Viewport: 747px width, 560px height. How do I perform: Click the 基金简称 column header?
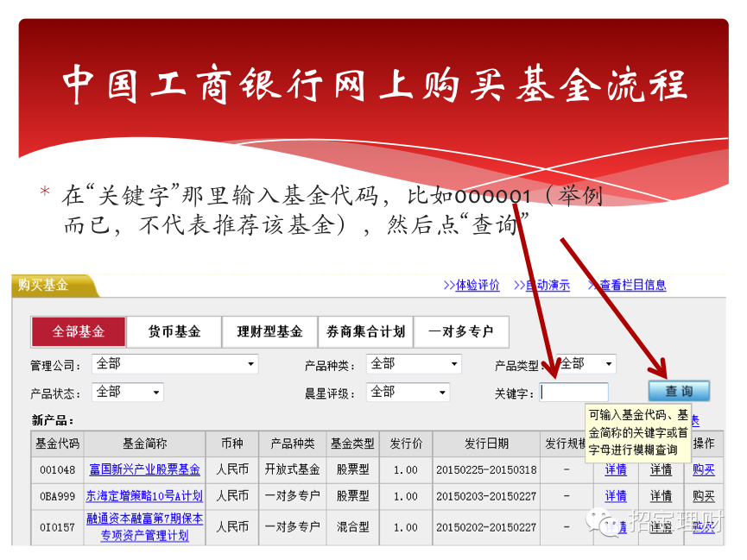pyautogui.click(x=145, y=444)
